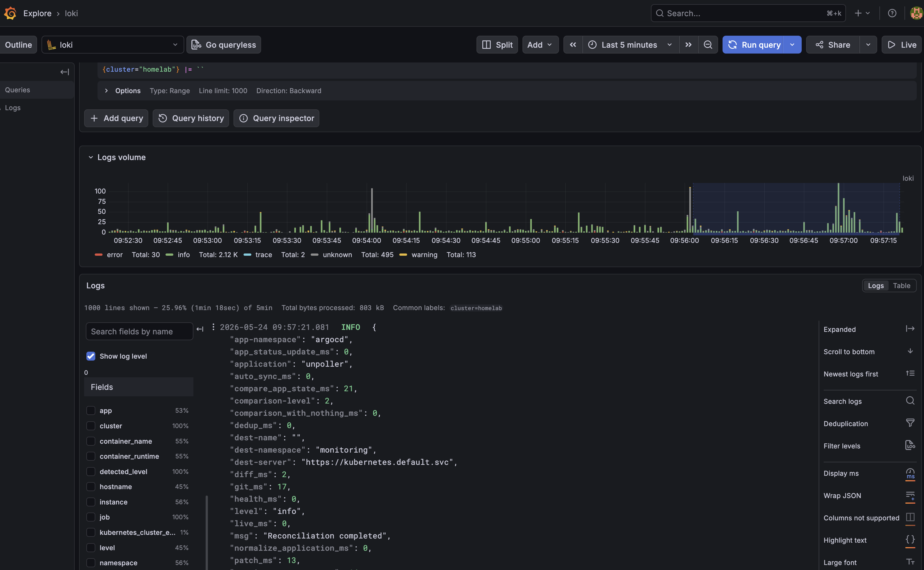
Task: Open Query inspector
Action: 276,118
